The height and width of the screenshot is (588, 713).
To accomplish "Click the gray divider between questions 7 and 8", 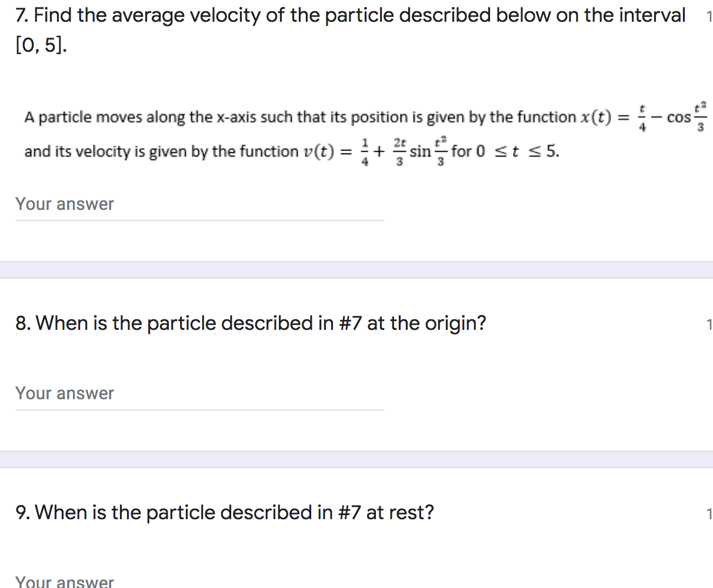I will click(356, 270).
